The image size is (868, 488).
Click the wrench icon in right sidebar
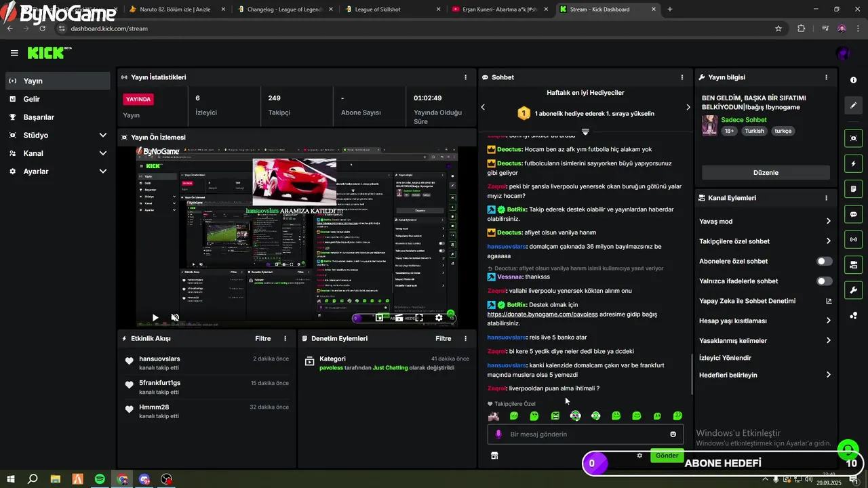tap(853, 290)
